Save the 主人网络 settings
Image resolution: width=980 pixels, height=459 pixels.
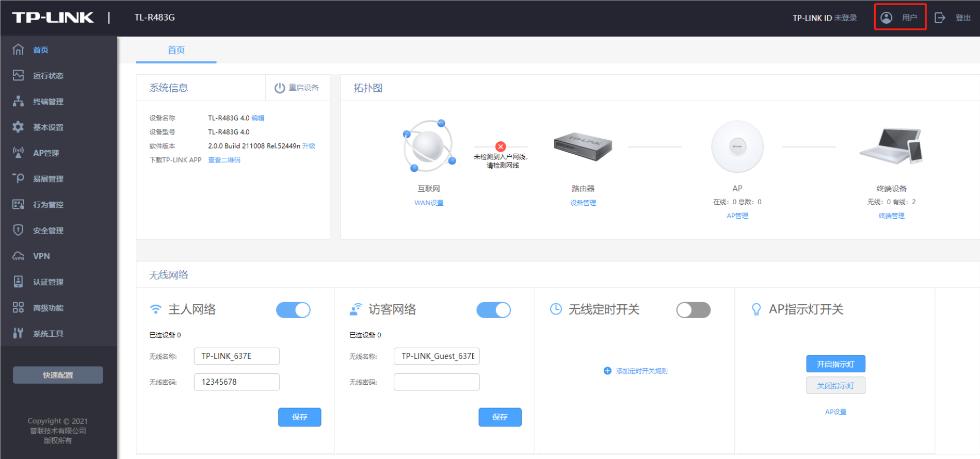[300, 417]
